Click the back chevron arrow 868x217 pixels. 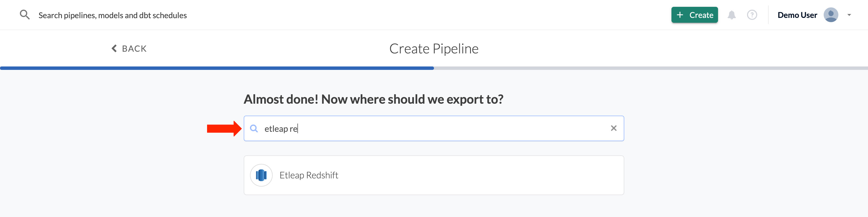tap(114, 49)
